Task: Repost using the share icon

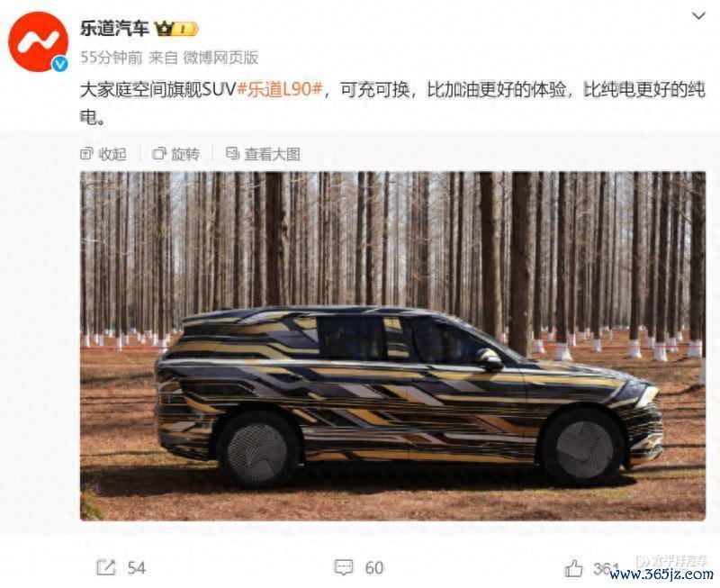Action: click(106, 568)
